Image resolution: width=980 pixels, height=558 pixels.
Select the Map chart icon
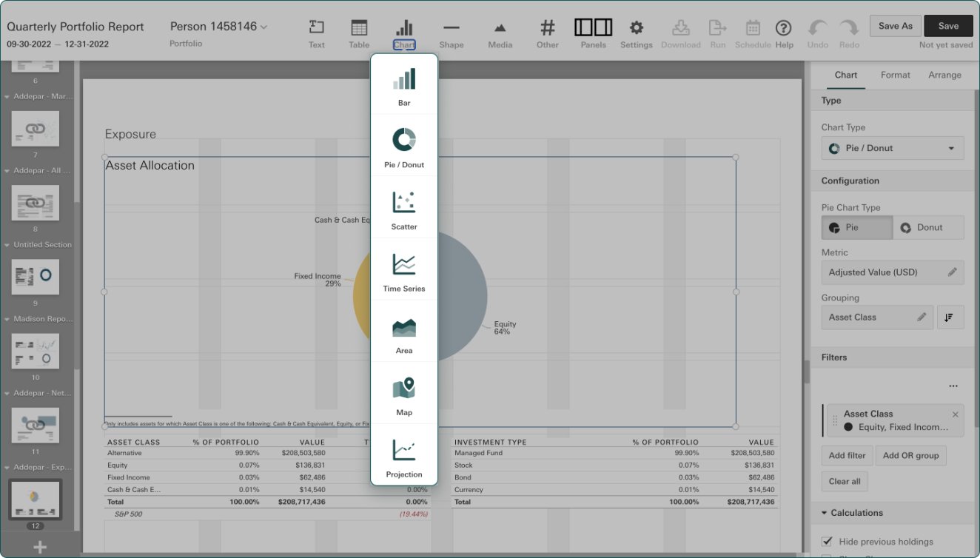pos(404,395)
